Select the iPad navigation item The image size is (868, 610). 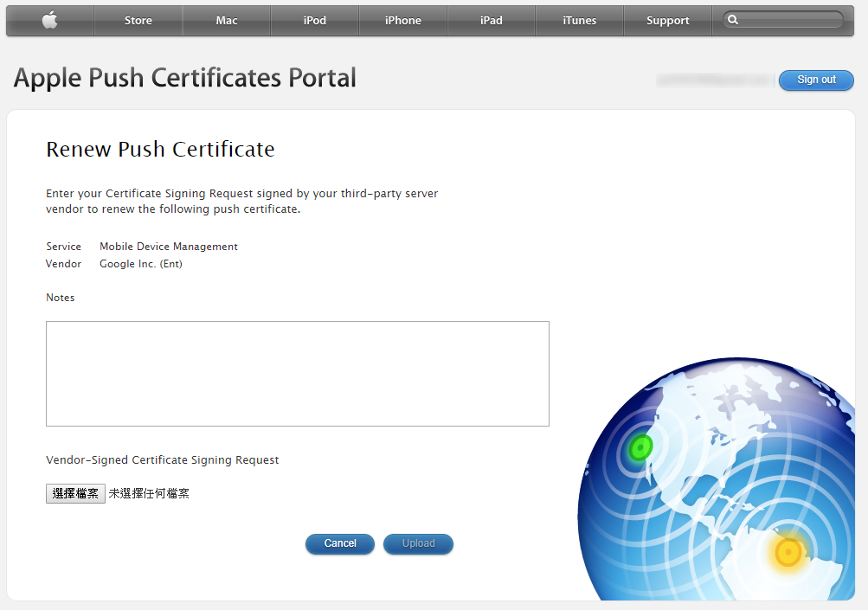click(491, 19)
